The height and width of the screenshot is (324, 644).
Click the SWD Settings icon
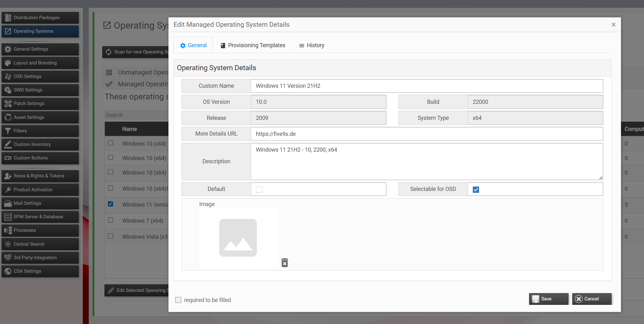[x=8, y=90]
